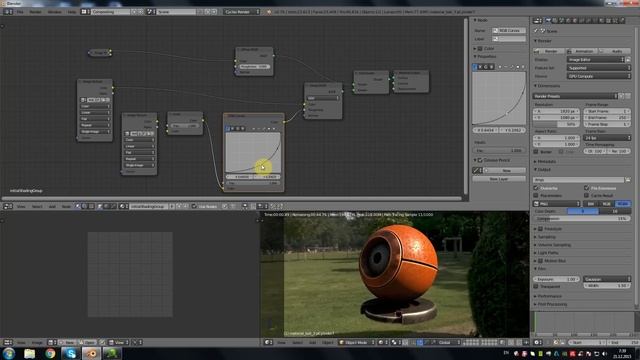Open the Render menu in top bar
Image resolution: width=640 pixels, height=360 pixels.
tap(36, 12)
